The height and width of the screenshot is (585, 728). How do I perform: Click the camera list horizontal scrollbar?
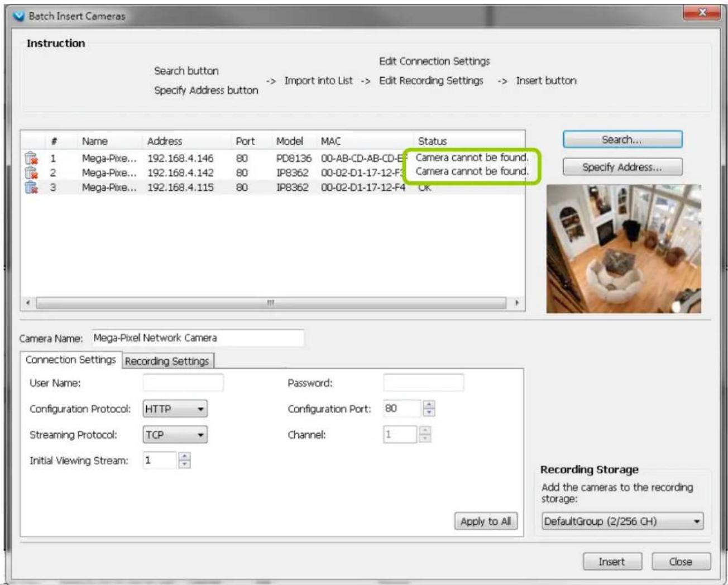[x=271, y=303]
